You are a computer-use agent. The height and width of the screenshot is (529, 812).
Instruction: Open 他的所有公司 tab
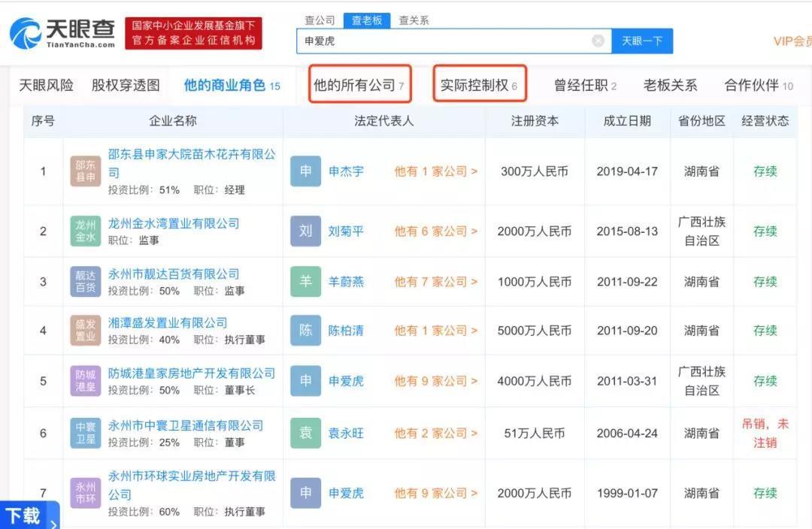pos(359,85)
